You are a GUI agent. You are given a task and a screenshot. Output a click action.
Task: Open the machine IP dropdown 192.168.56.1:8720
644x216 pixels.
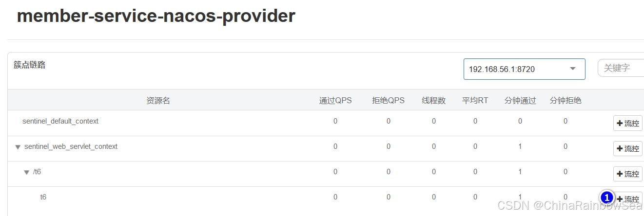524,69
